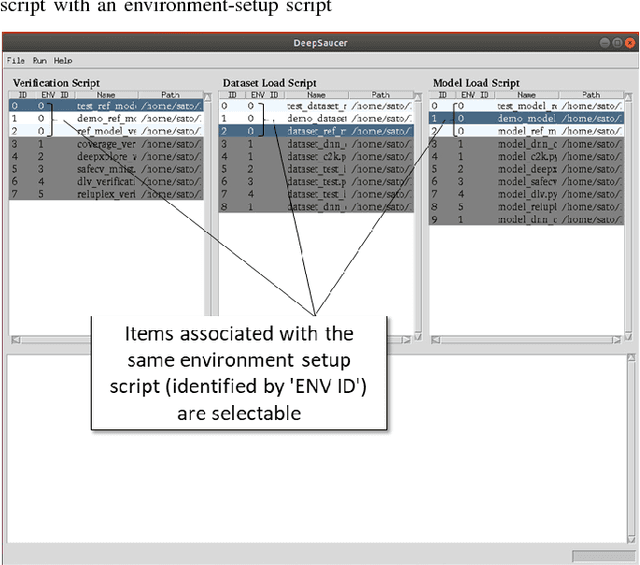Viewport: 640px width, 565px height.
Task: Select test_dataset row in Dataset Load Script
Action: coord(315,105)
